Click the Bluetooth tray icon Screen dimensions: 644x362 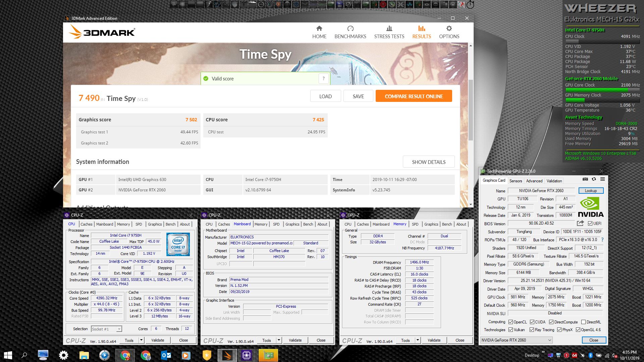pos(591,355)
